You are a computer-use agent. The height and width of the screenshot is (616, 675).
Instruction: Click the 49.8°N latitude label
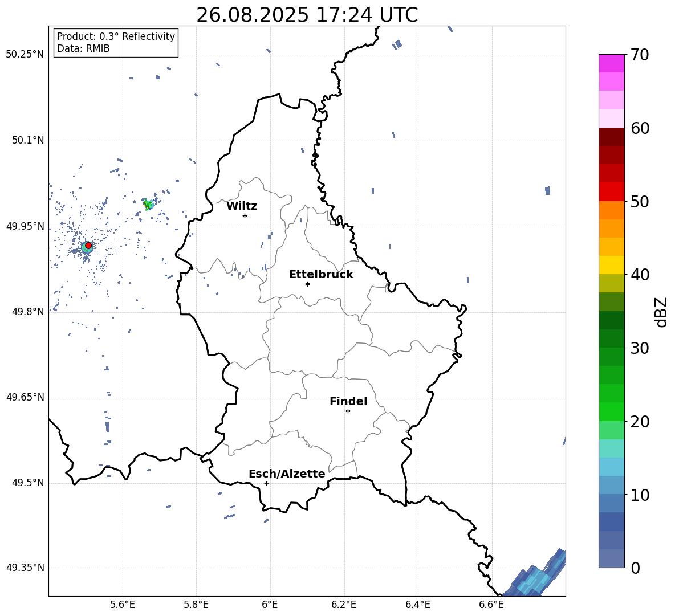point(28,312)
